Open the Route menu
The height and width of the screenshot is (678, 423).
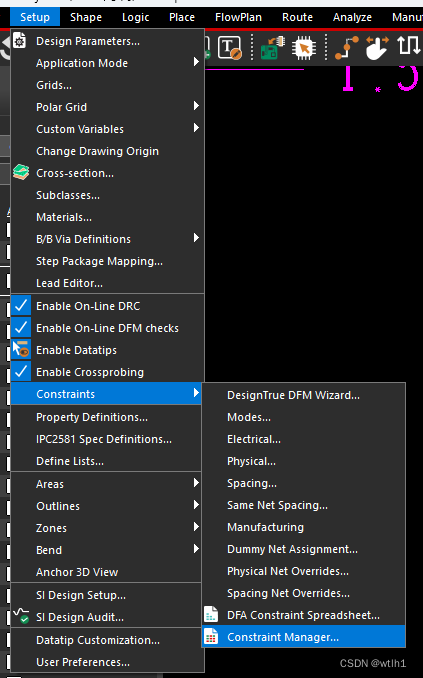297,17
